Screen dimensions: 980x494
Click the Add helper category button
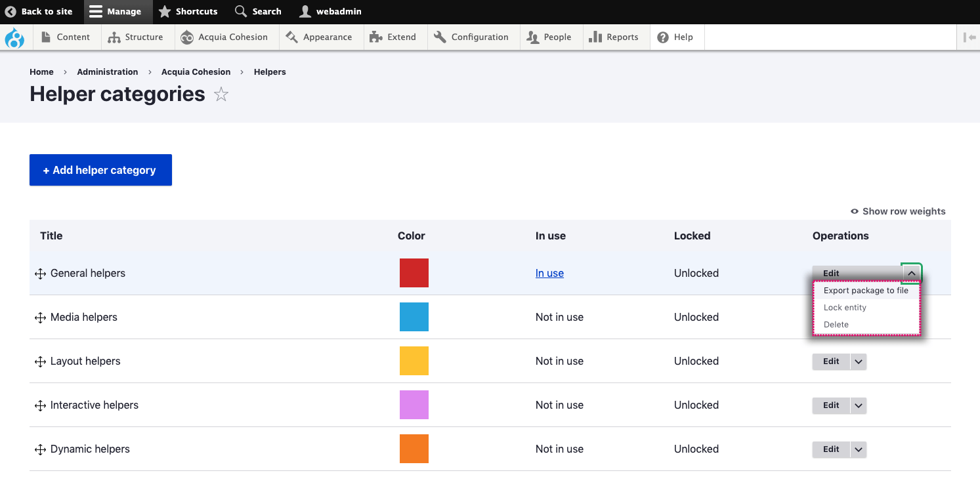tap(100, 170)
